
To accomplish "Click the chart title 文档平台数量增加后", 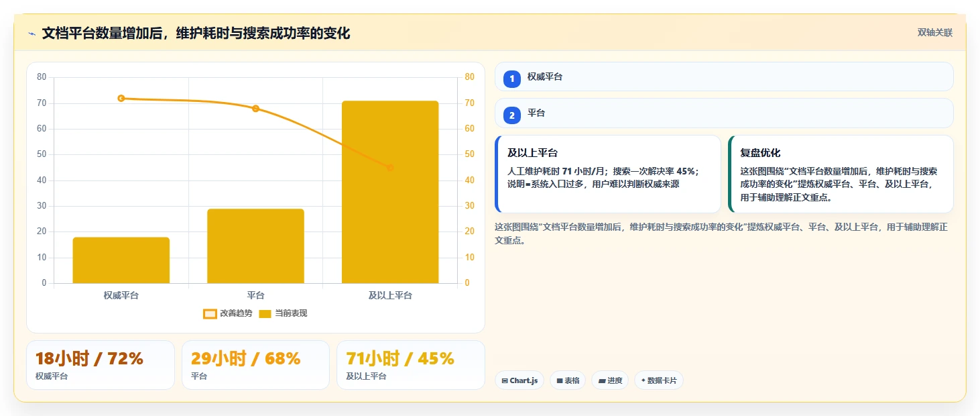I will tap(196, 33).
